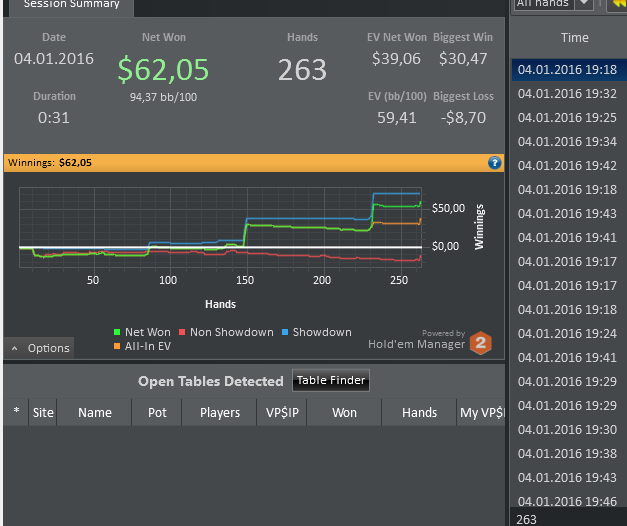Toggle All-In EV series in legend
This screenshot has height=526, width=627.
point(147,346)
